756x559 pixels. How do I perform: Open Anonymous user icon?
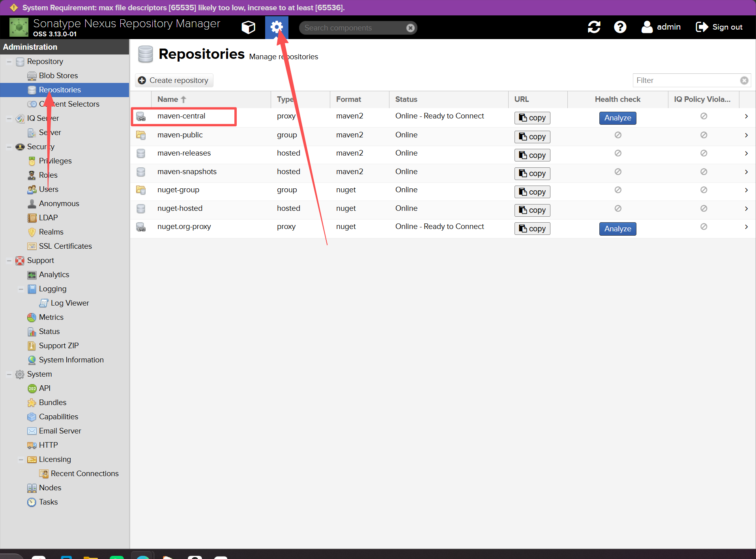[x=32, y=204]
